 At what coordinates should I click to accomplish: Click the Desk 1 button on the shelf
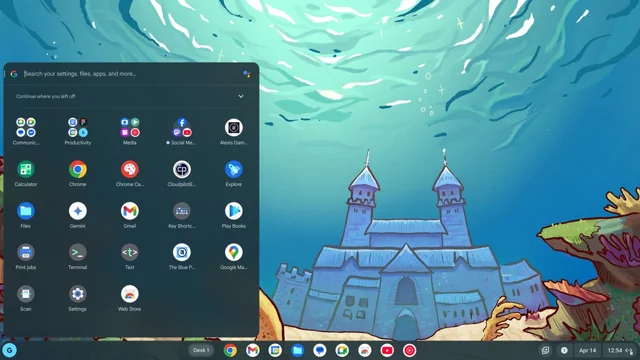click(201, 350)
